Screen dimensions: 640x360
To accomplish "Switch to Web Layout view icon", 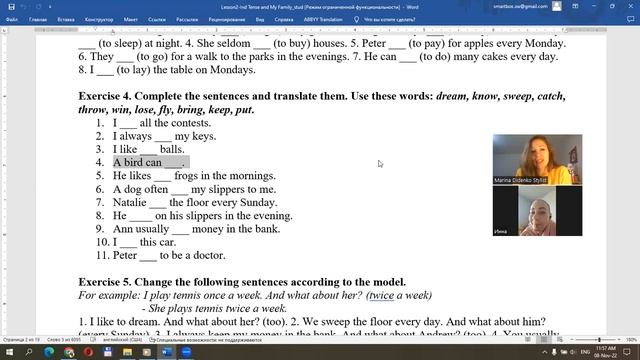I will pyautogui.click(x=560, y=340).
